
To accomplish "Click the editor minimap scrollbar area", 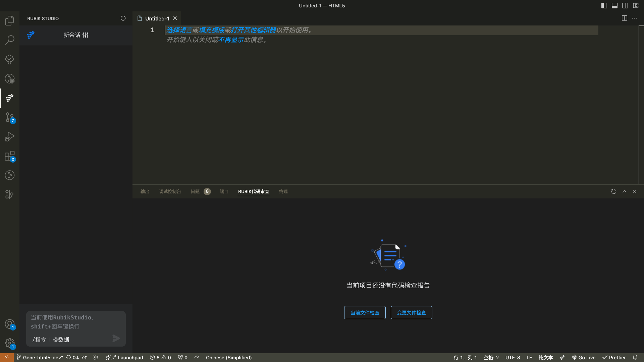I will point(641,105).
